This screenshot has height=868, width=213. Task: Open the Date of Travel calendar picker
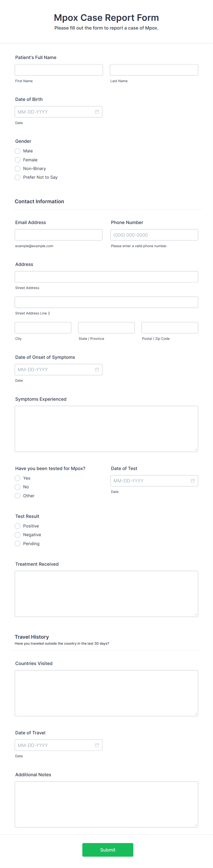tap(97, 745)
